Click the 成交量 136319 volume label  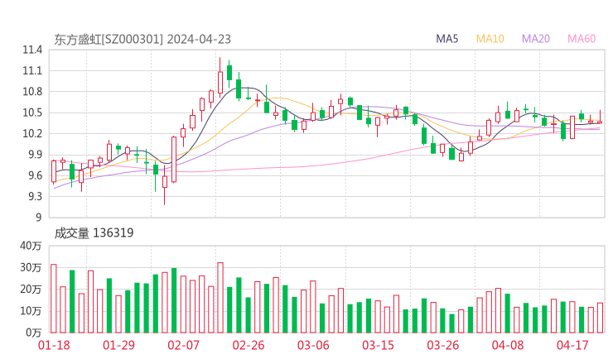click(x=94, y=233)
